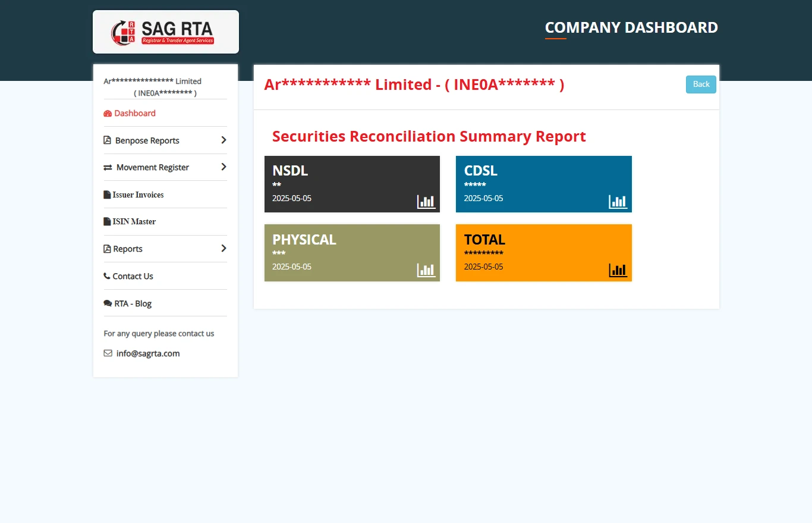Open Issuer Invoices from the sidebar
The height and width of the screenshot is (523, 812).
pyautogui.click(x=138, y=195)
